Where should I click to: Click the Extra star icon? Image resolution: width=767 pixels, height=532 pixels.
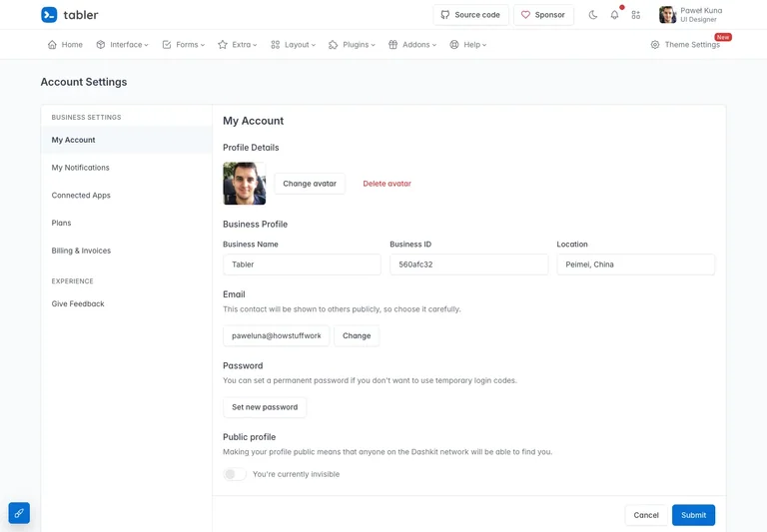[x=223, y=45]
